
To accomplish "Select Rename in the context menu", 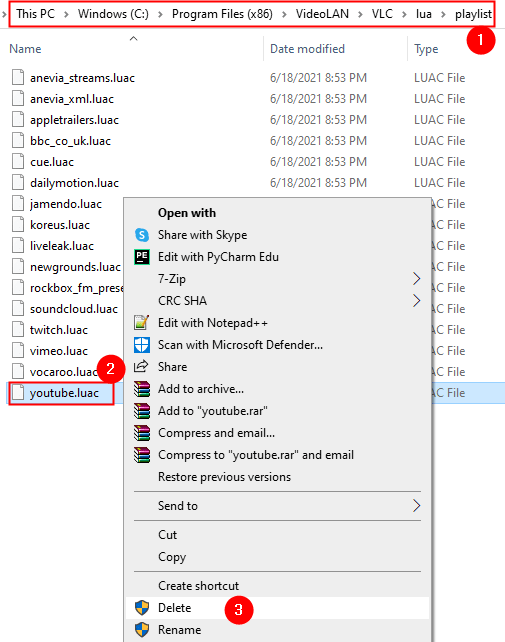I will tap(277, 630).
